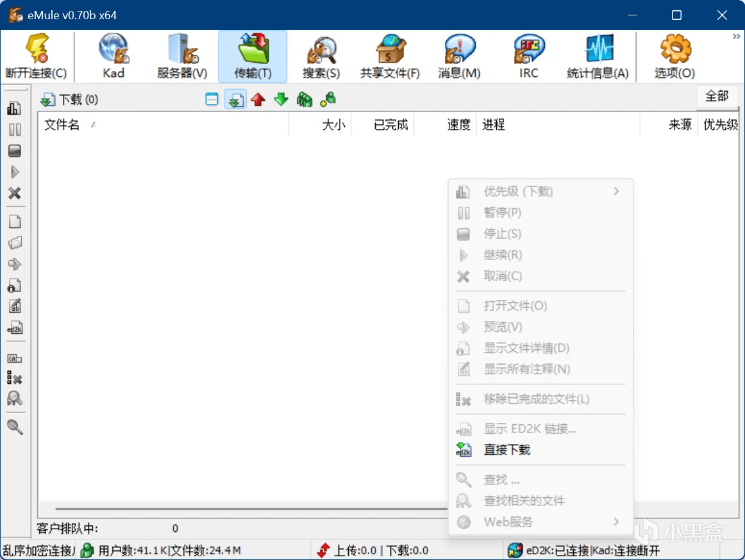
Task: Sort by 速度 column header
Action: [445, 125]
